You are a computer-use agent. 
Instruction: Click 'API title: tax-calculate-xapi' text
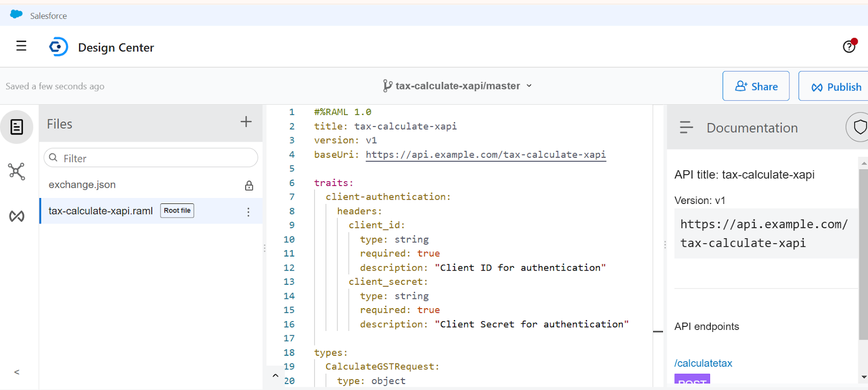[x=744, y=175]
